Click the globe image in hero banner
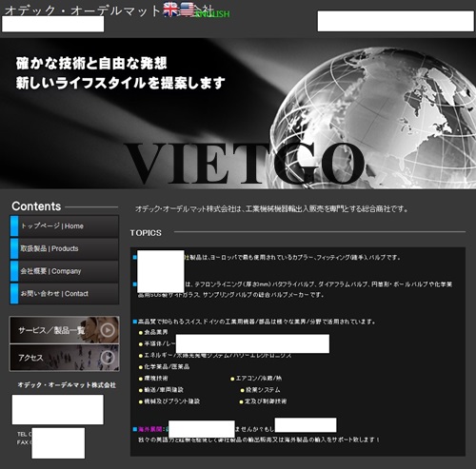The image size is (476, 469). coord(373,117)
